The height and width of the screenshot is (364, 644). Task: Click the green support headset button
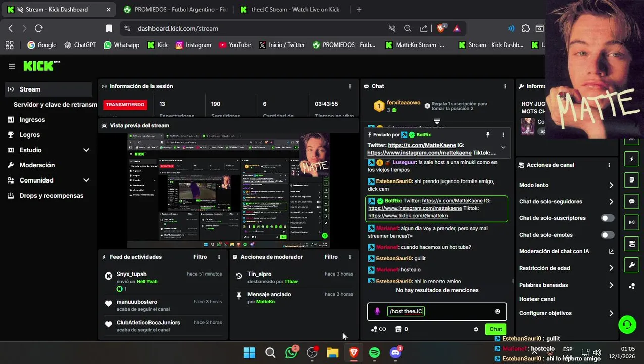627,324
